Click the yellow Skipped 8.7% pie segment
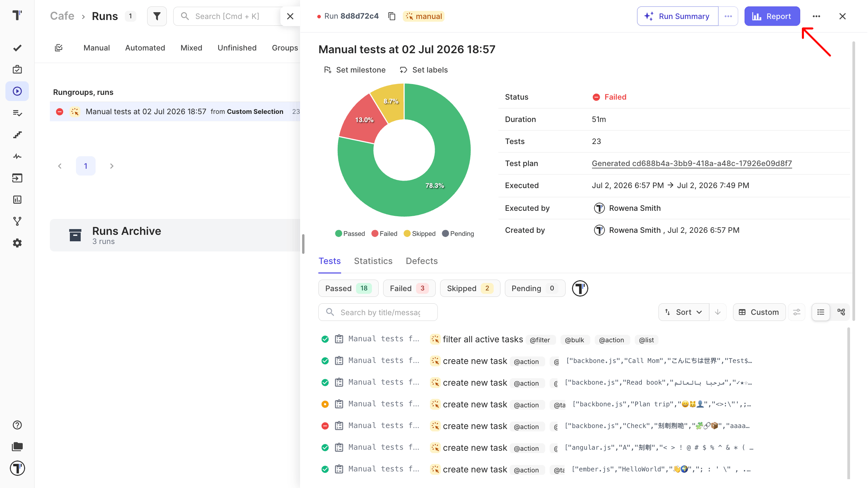The width and height of the screenshot is (868, 488). point(391,101)
